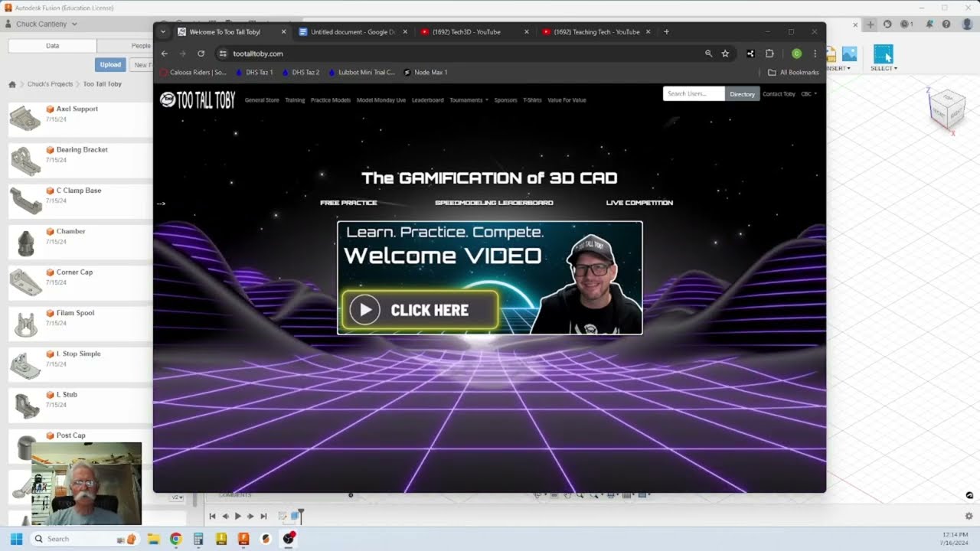
Task: Click the Fusion extensions round icon
Action: pos(887,24)
